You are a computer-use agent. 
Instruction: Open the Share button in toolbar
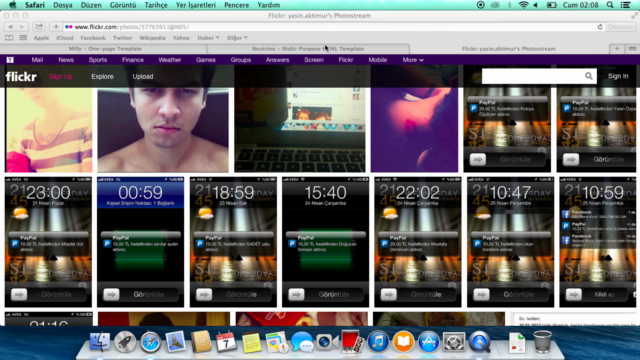39,27
